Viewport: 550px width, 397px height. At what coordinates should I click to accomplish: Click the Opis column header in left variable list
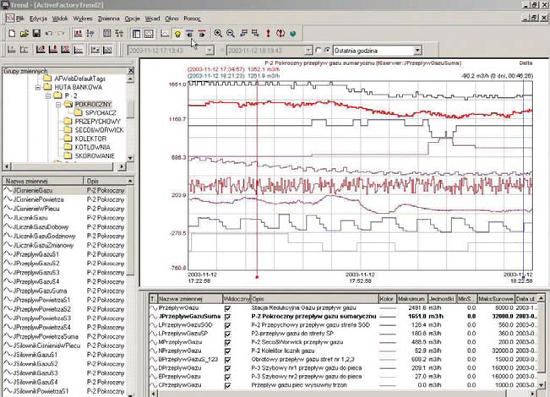click(x=105, y=181)
